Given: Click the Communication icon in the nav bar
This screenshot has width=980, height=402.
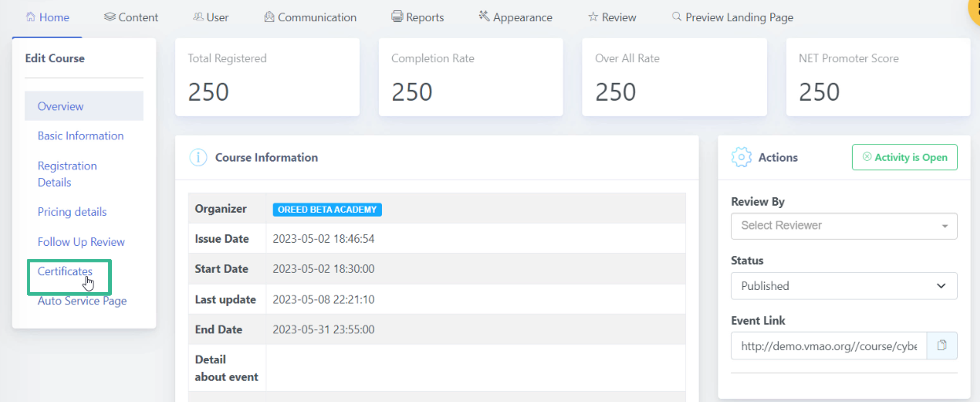Looking at the screenshot, I should [x=269, y=17].
